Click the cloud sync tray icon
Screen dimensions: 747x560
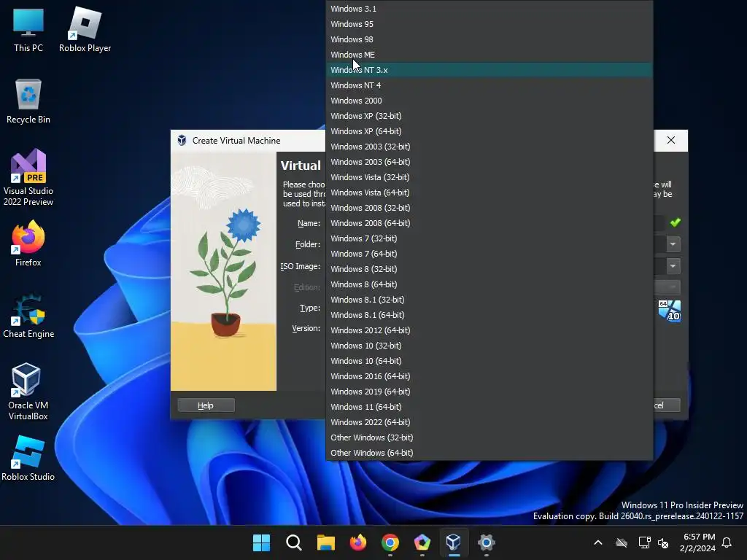(x=622, y=542)
